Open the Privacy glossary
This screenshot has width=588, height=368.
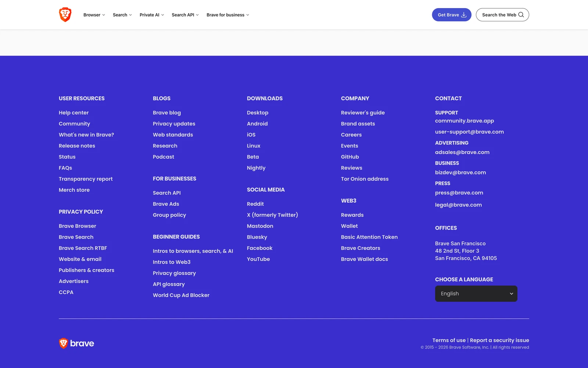coord(174,273)
